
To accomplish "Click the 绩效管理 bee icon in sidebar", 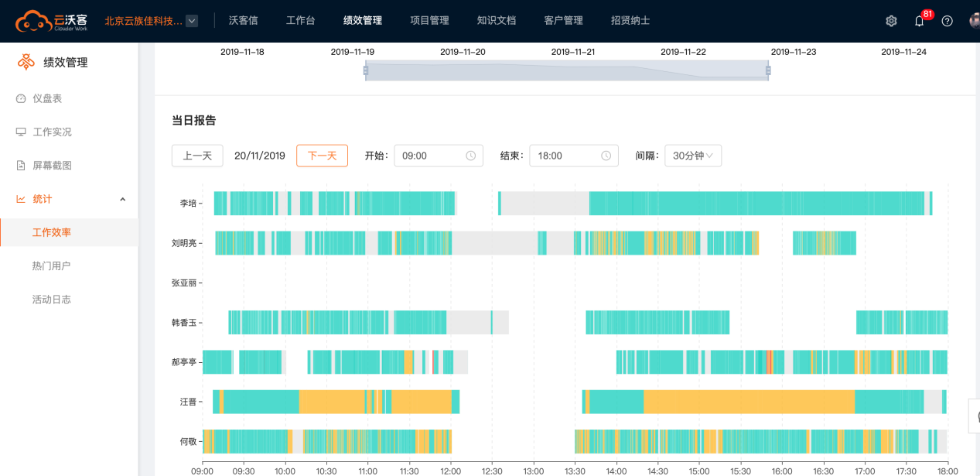I will coord(26,62).
